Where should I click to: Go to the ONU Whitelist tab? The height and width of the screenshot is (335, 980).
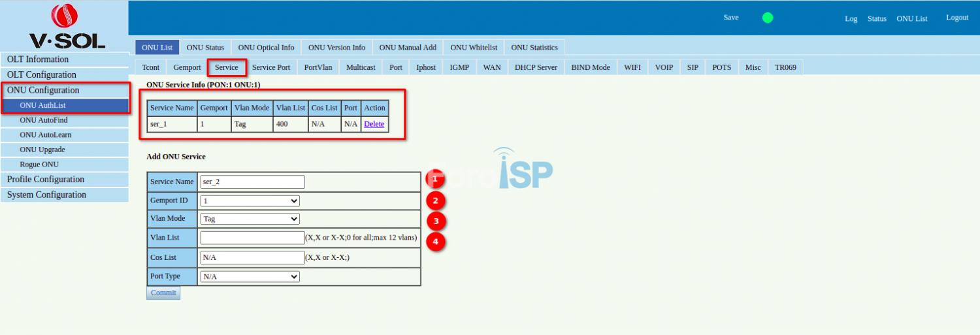(x=474, y=48)
